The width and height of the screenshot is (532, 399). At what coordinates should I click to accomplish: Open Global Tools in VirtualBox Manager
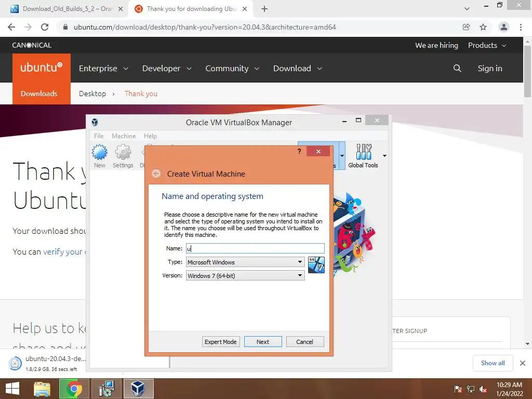(x=363, y=156)
